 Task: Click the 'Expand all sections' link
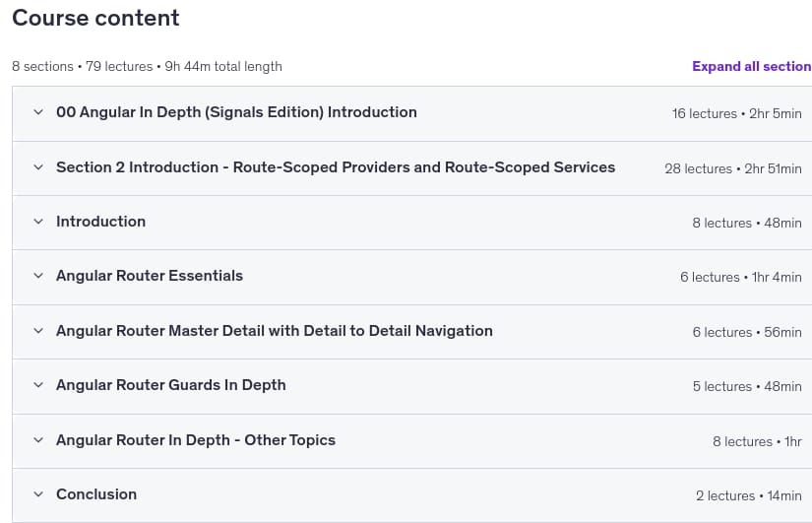coord(752,66)
